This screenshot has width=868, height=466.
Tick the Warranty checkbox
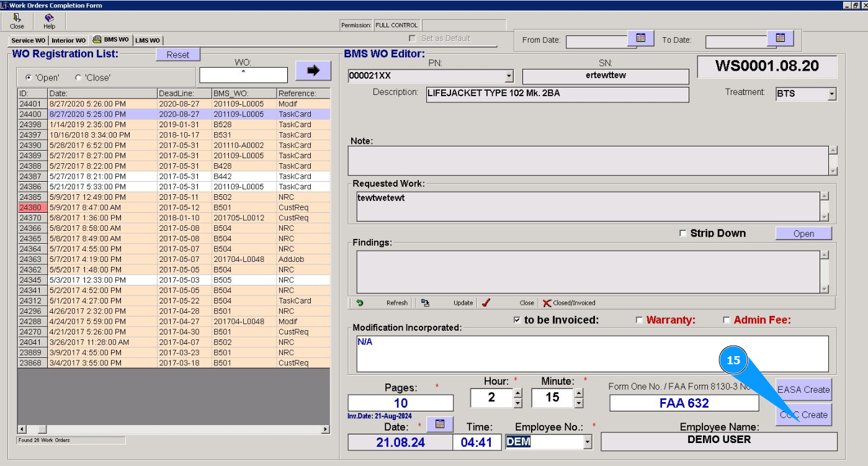[639, 320]
